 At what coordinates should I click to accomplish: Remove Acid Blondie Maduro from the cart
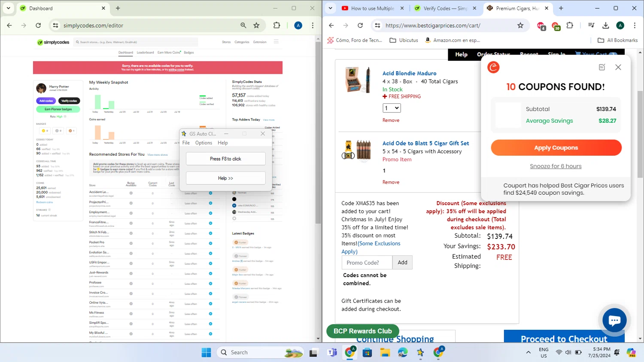click(391, 120)
